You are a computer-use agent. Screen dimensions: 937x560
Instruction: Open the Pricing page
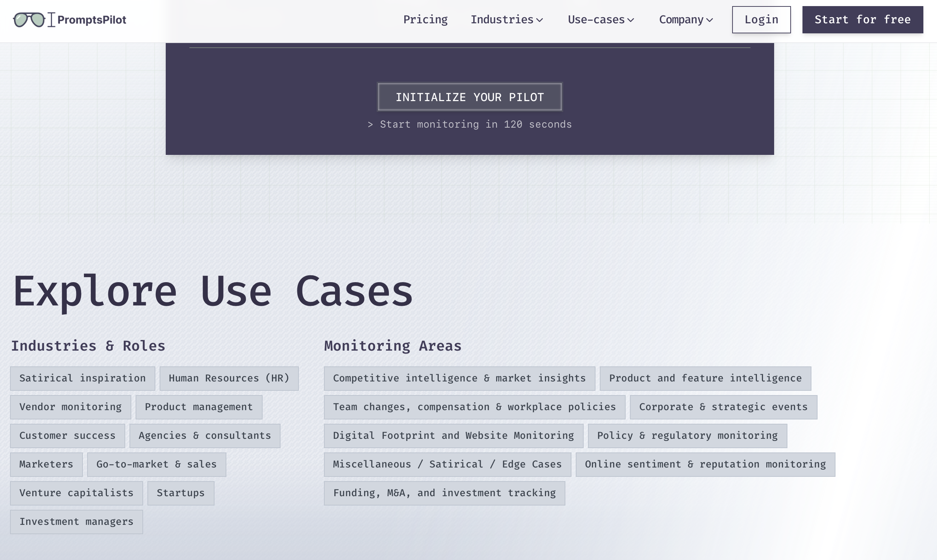pyautogui.click(x=425, y=20)
